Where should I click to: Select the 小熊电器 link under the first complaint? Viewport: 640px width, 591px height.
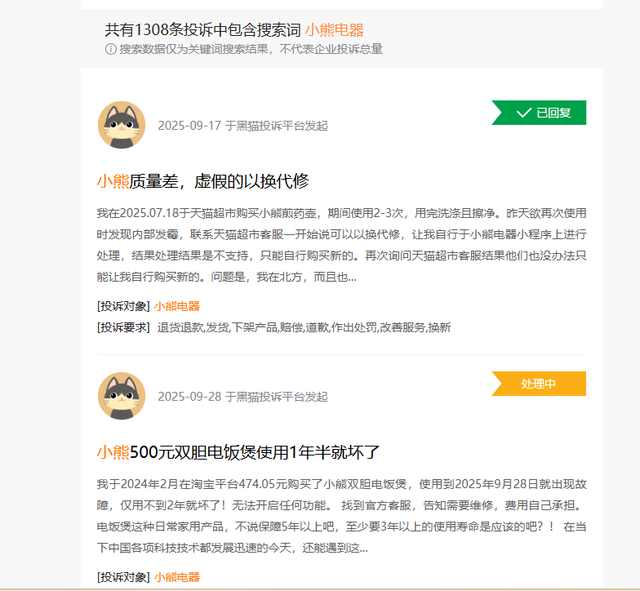177,306
